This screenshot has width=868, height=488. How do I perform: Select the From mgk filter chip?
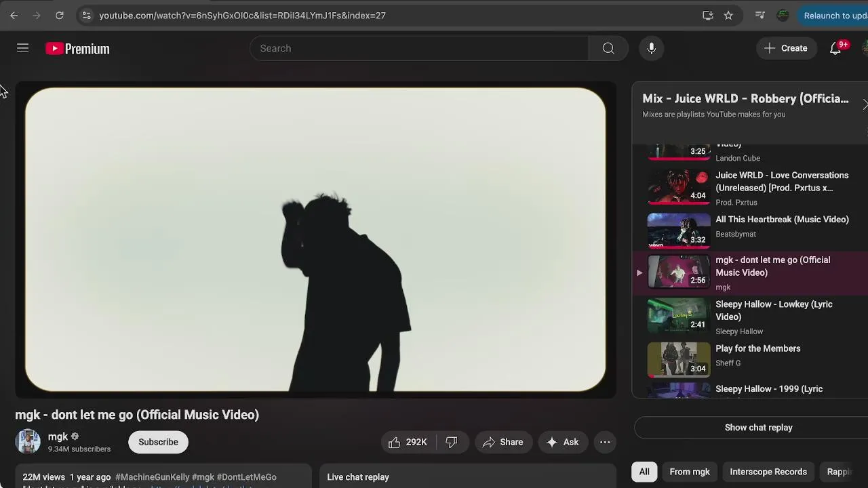(x=690, y=472)
